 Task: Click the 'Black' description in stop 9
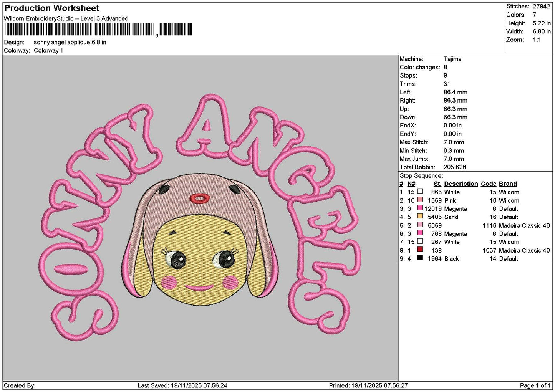452,259
